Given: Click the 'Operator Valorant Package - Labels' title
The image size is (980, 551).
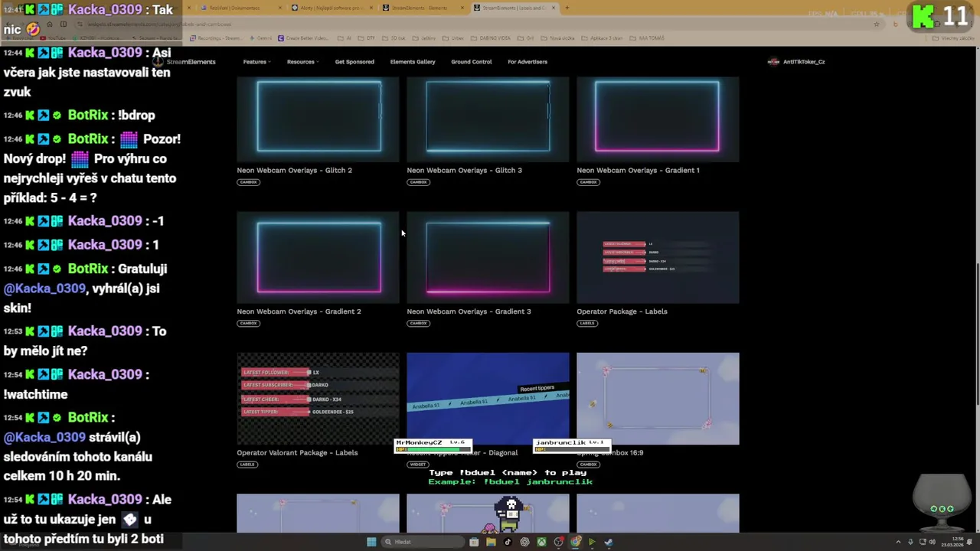Looking at the screenshot, I should [297, 452].
